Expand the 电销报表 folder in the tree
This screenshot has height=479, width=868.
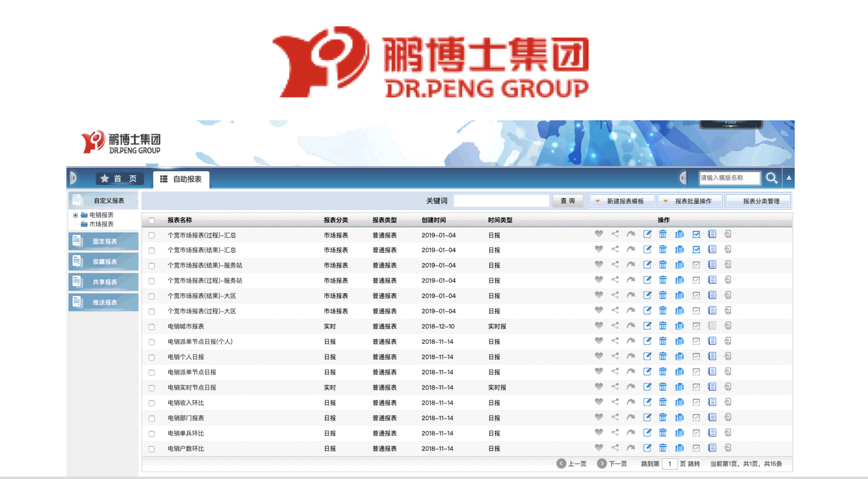(x=76, y=216)
